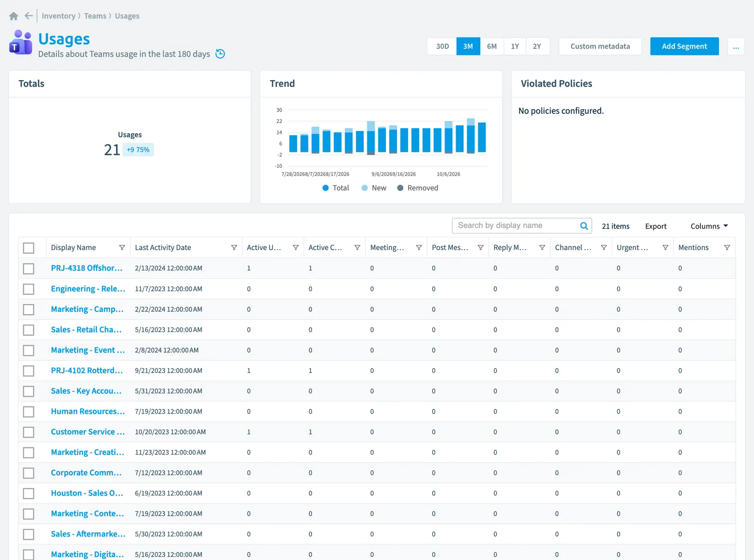Open Post Messages column filter icon
This screenshot has width=754, height=560.
tap(480, 248)
